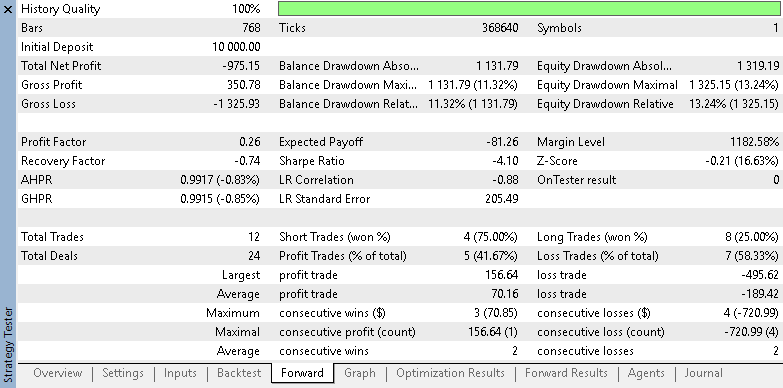Open the Agents tab
Viewport: 783px width, 388px height.
(646, 373)
